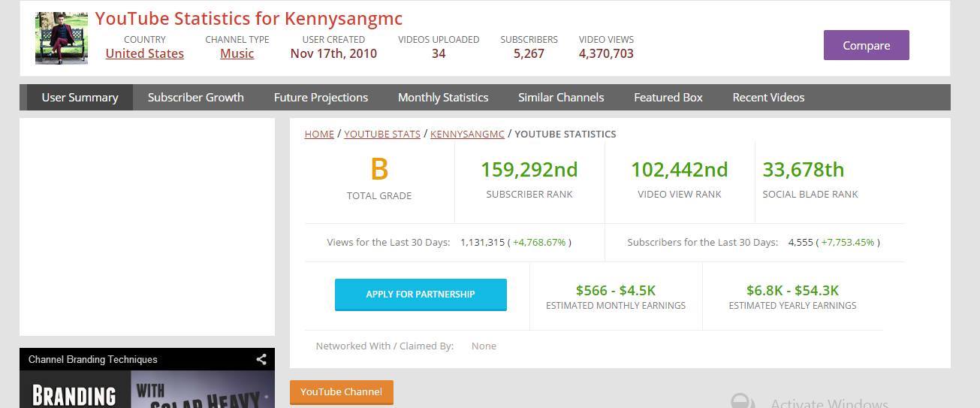
Task: Open the Kennysangmc channel avatar image
Action: 62,38
